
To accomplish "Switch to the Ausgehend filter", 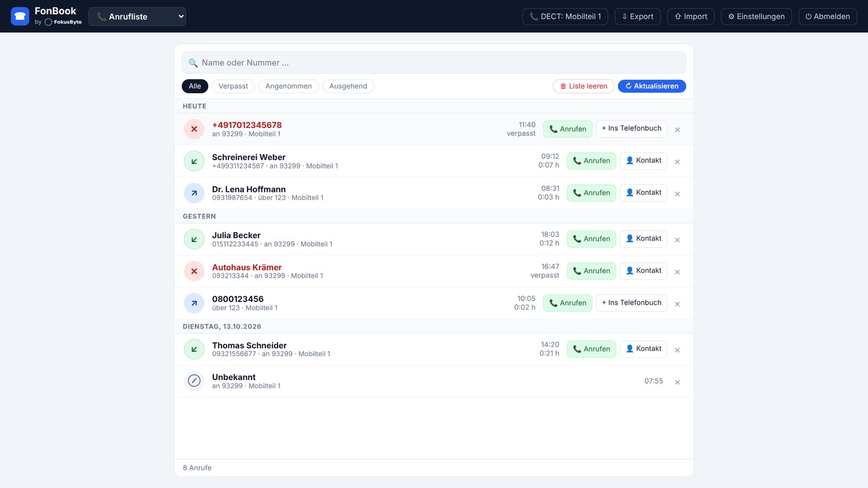I will tap(348, 86).
